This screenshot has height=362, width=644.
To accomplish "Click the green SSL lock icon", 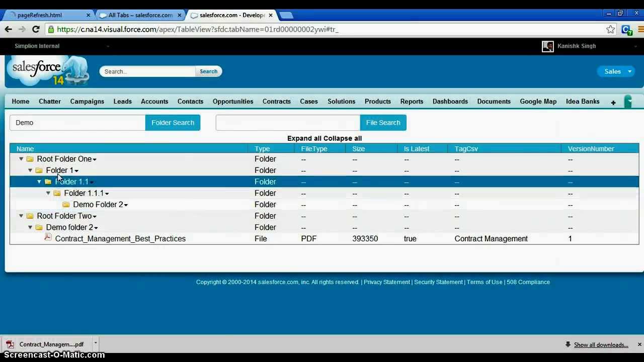I will coord(51,29).
